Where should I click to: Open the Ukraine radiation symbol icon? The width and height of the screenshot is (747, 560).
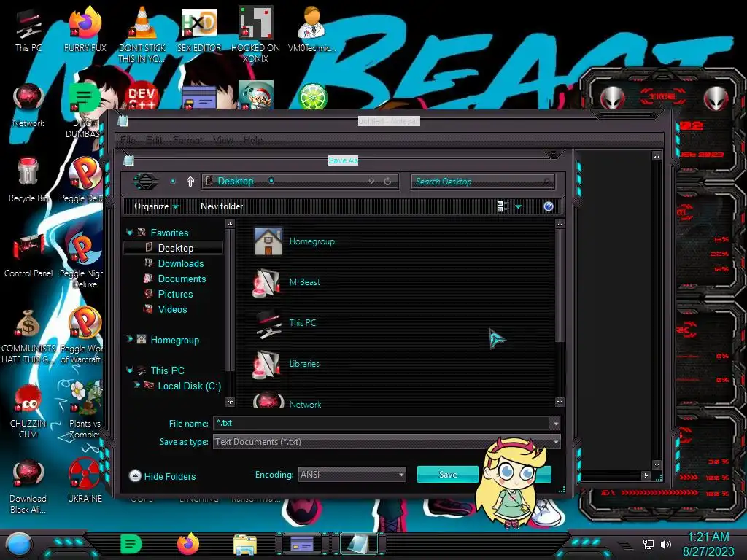[85, 481]
